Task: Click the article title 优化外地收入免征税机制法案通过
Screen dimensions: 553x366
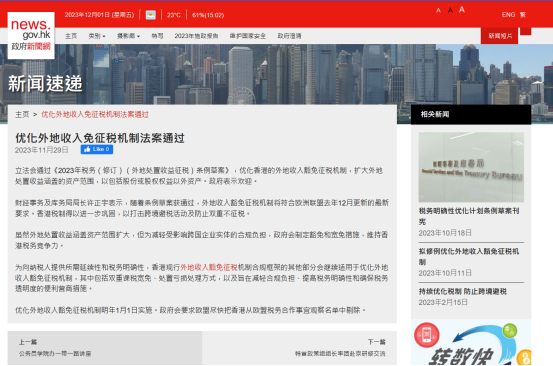Action: 100,138
